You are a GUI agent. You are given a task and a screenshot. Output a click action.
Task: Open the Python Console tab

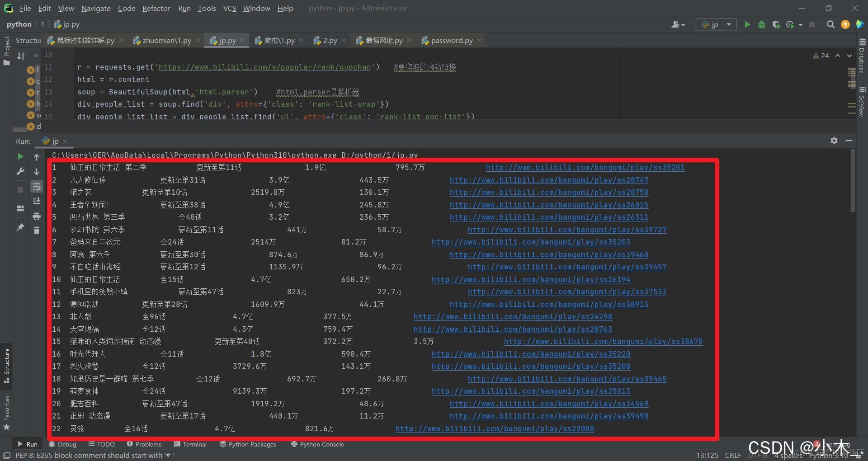click(317, 444)
